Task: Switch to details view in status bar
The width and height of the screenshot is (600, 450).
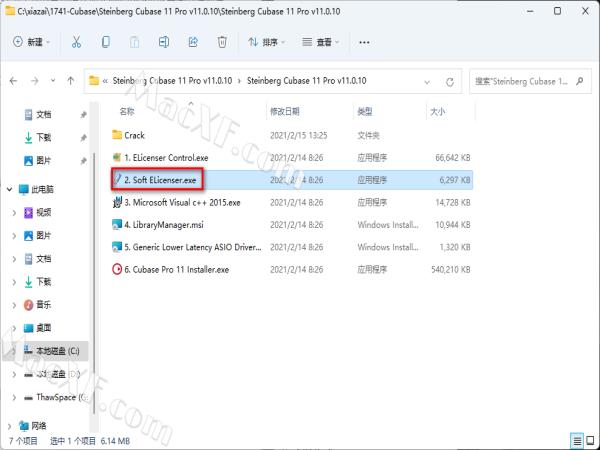Action: click(x=577, y=440)
